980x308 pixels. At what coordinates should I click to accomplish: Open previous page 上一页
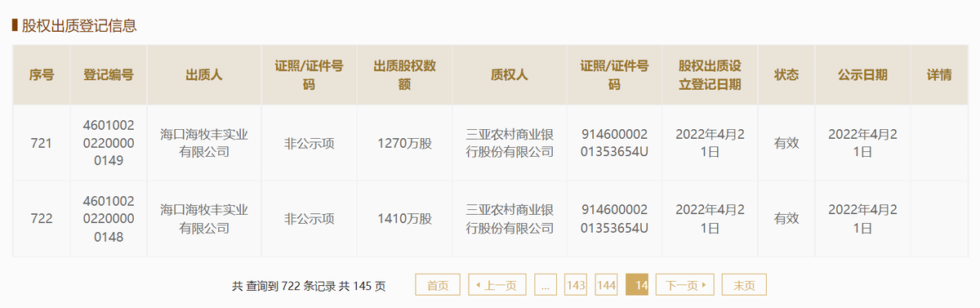click(498, 285)
